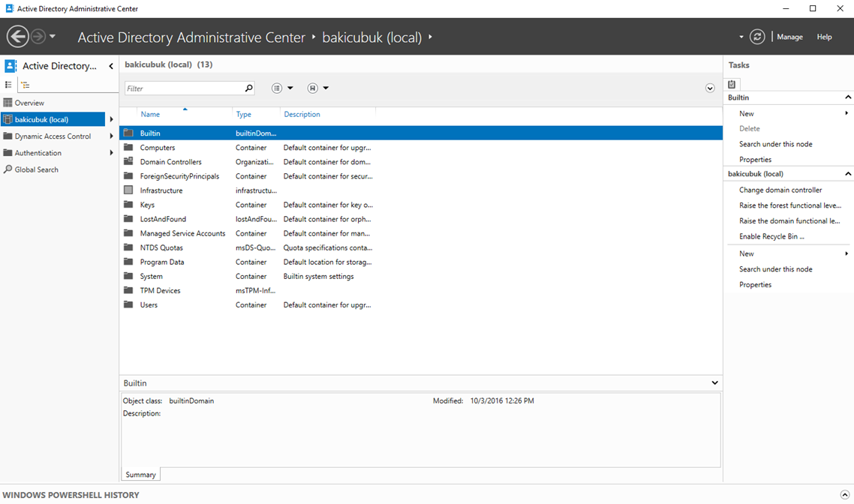
Task: Open Authentication in the navigation pane
Action: 38,153
